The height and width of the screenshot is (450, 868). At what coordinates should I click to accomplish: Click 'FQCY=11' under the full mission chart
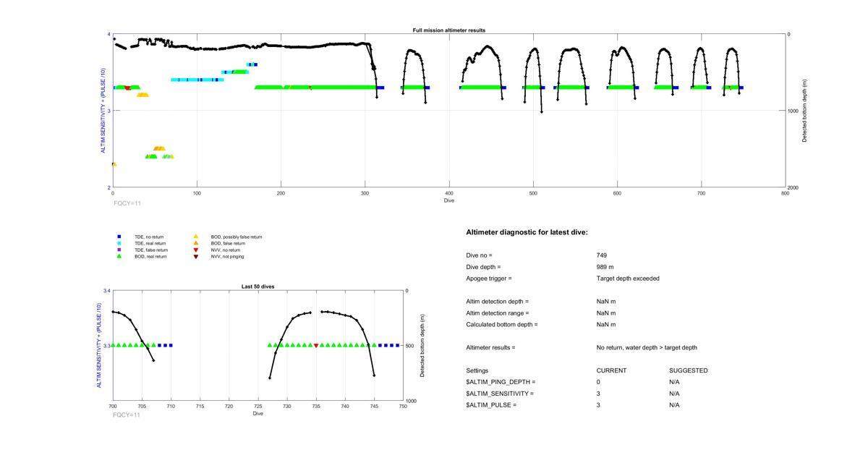(127, 203)
